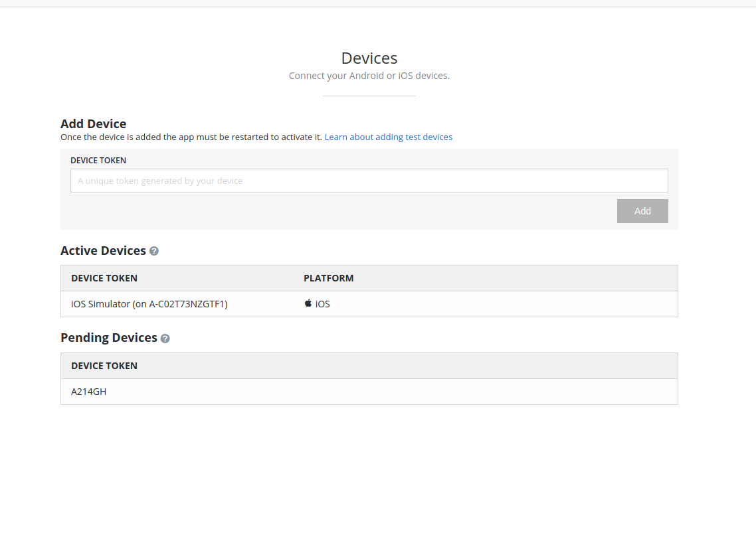Select the iOS Simulator (on A-C02T73NZGTF1) row text

[x=149, y=304]
